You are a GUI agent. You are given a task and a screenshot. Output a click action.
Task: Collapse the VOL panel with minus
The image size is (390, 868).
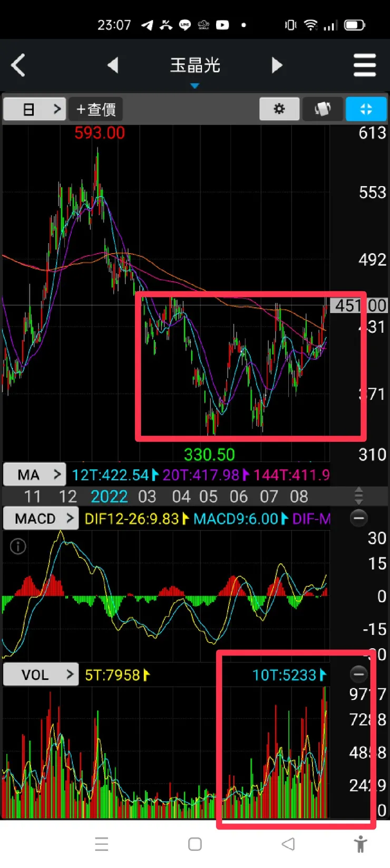pos(359,674)
